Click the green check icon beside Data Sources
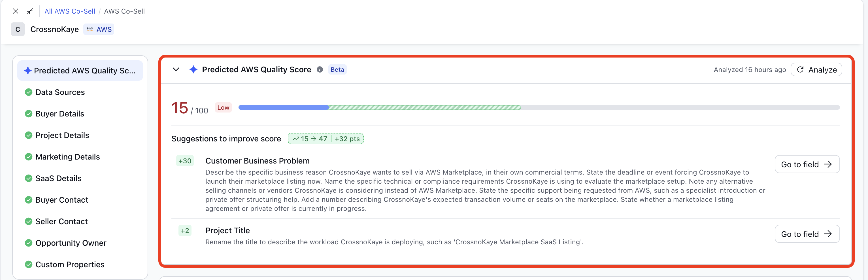 [x=29, y=92]
